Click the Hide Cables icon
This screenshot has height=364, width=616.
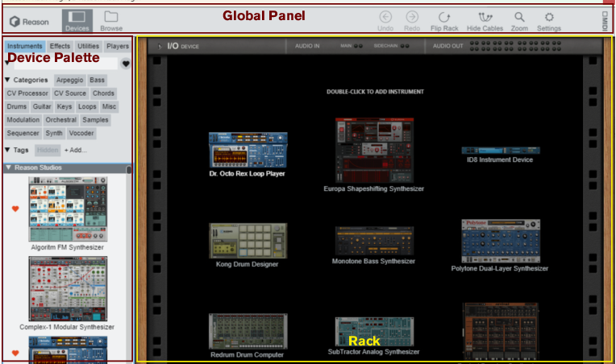click(484, 17)
